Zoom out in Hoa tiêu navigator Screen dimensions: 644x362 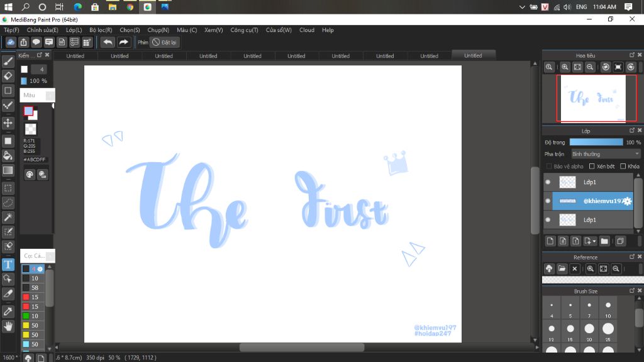click(x=590, y=67)
